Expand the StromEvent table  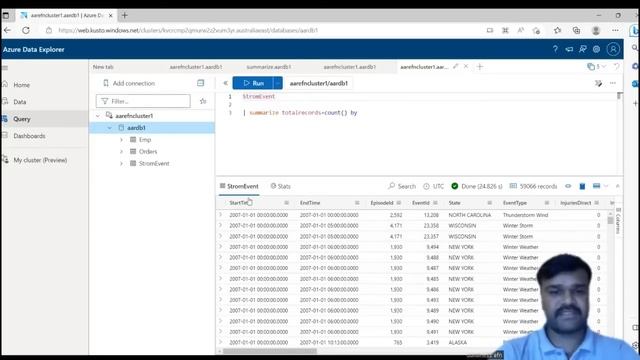pyautogui.click(x=121, y=163)
